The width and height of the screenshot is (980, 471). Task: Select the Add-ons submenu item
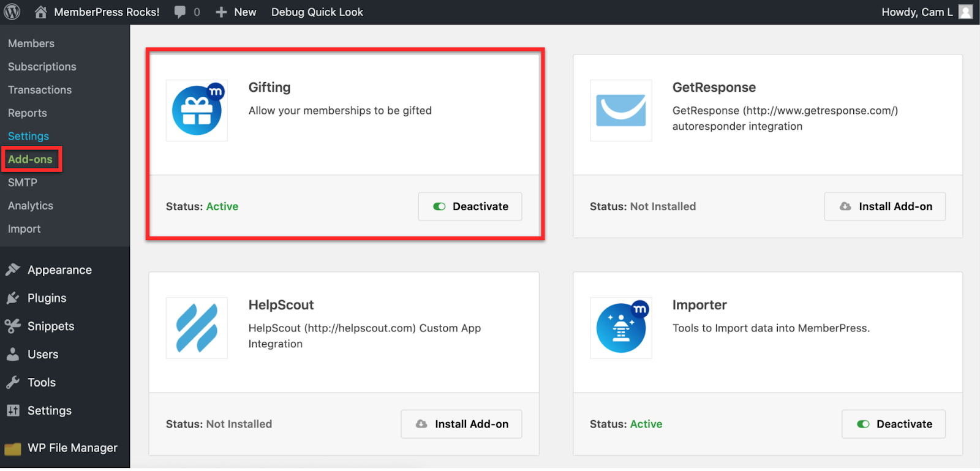tap(30, 159)
